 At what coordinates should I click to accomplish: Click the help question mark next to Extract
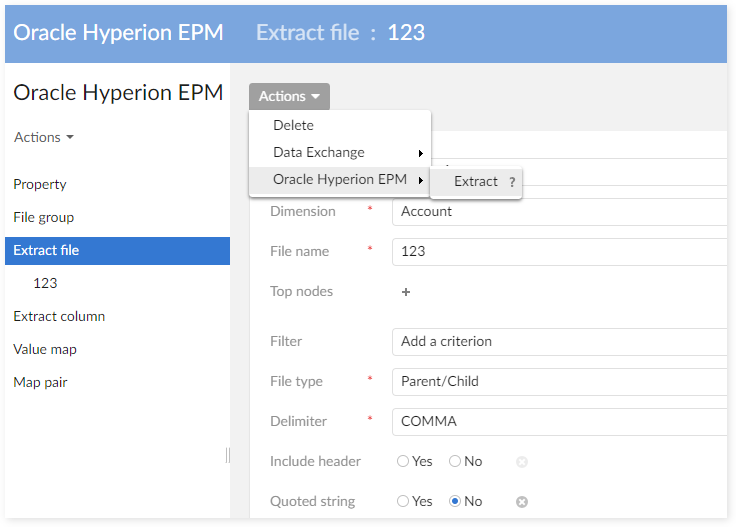512,182
